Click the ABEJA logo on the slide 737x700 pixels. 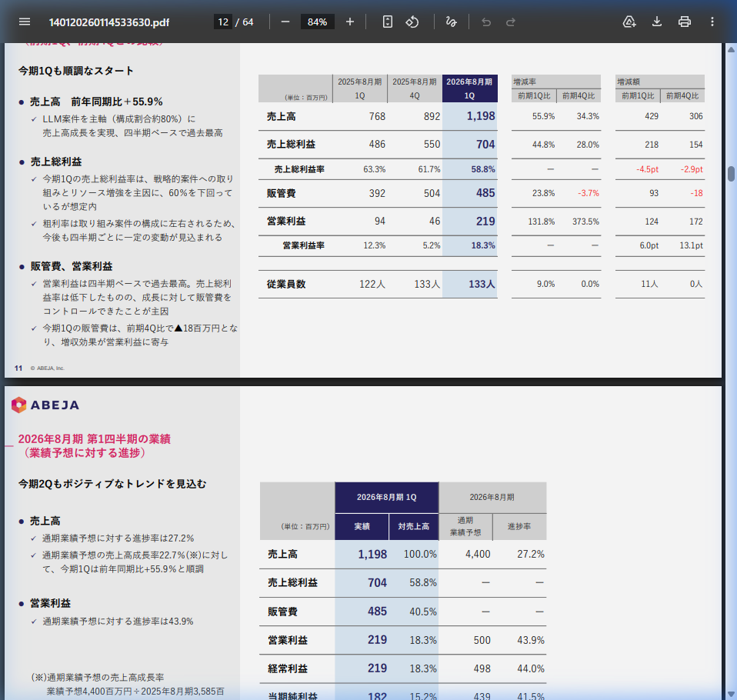pyautogui.click(x=45, y=405)
